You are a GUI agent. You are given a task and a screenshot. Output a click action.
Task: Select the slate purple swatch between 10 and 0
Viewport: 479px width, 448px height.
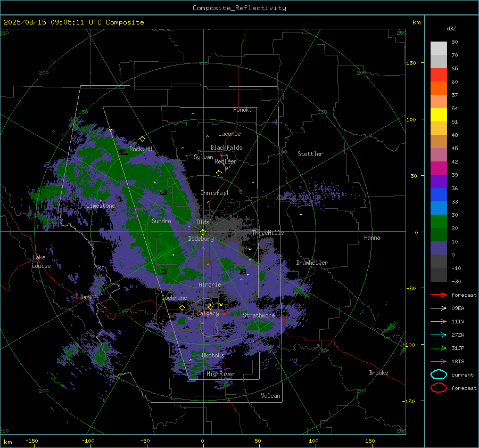click(x=439, y=248)
